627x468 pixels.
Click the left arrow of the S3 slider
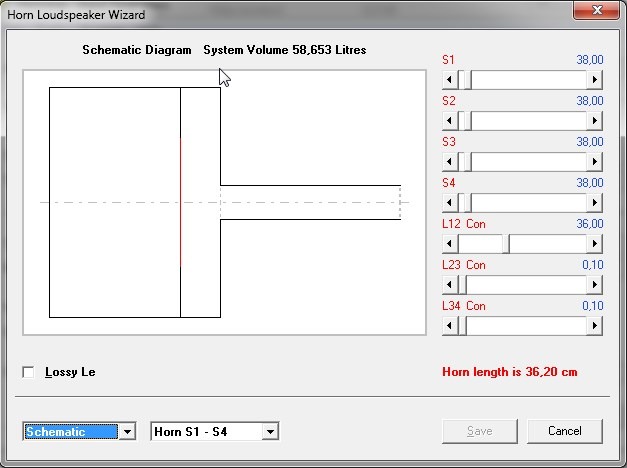(450, 162)
